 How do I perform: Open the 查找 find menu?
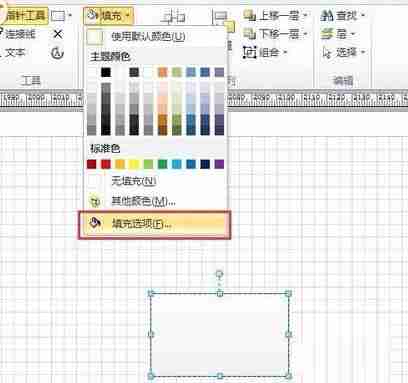tap(343, 15)
